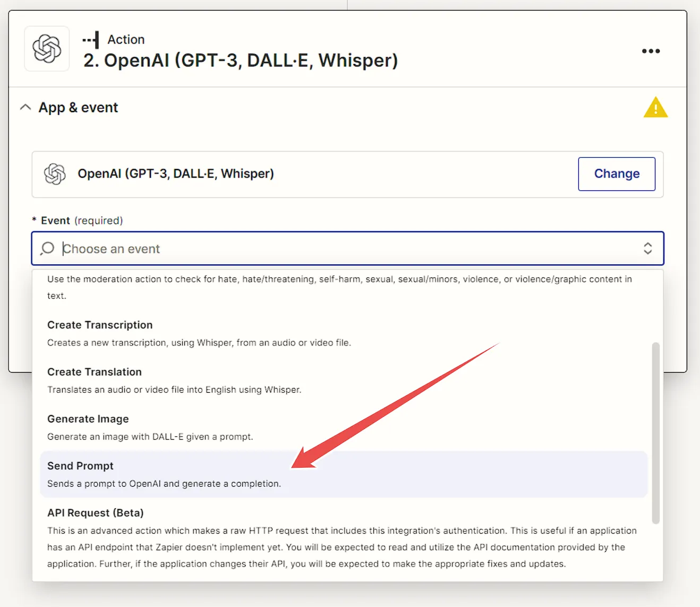
Task: Click the 'App & event' section heading
Action: coord(78,107)
